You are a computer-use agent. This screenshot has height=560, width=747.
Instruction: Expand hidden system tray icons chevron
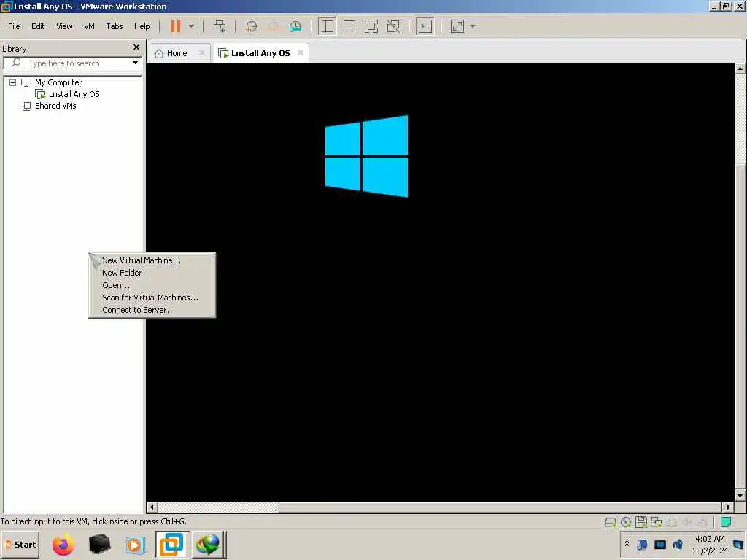[x=627, y=543]
